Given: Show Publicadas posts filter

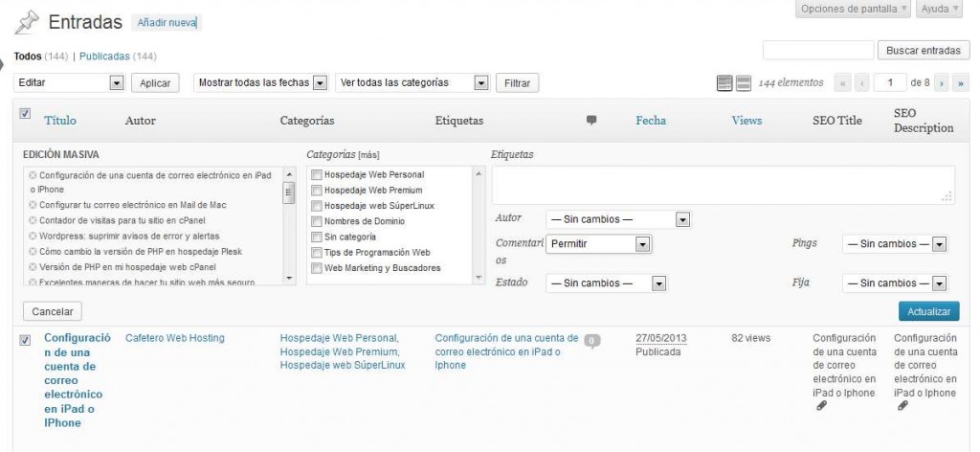Looking at the screenshot, I should click(104, 56).
